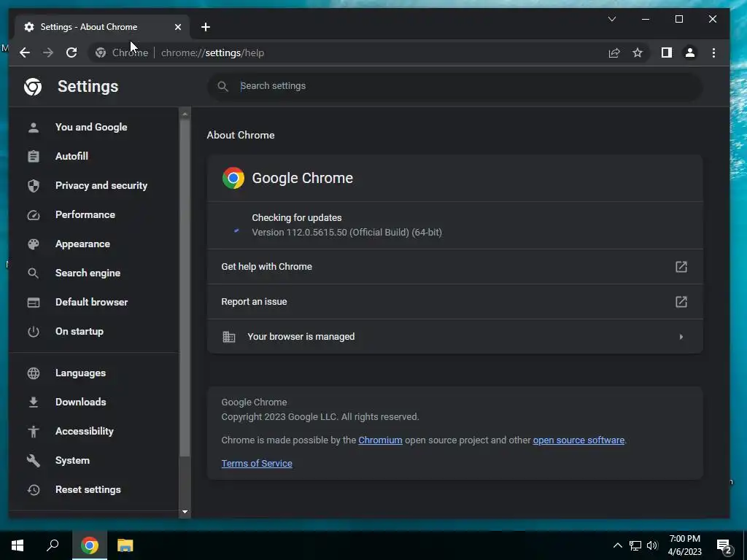Viewport: 747px width, 560px height.
Task: Focus the Search settings field
Action: coord(455,86)
